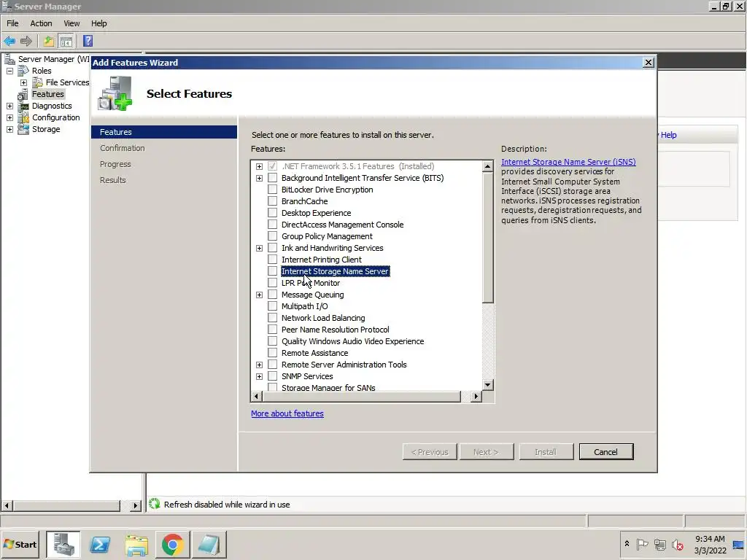Check the Multipath I/O checkbox
This screenshot has width=747, height=560.
(273, 306)
